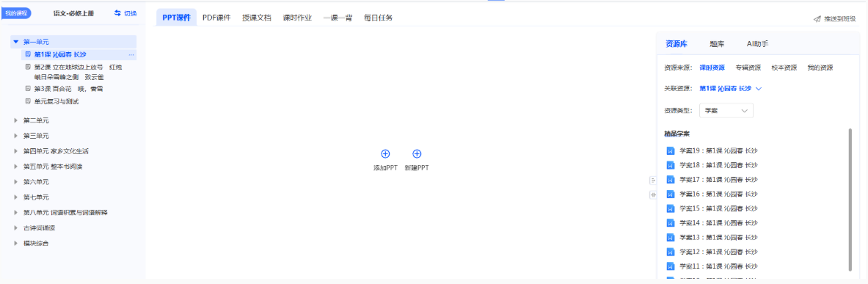
Task: Click the 添加PPT plus icon
Action: (385, 154)
